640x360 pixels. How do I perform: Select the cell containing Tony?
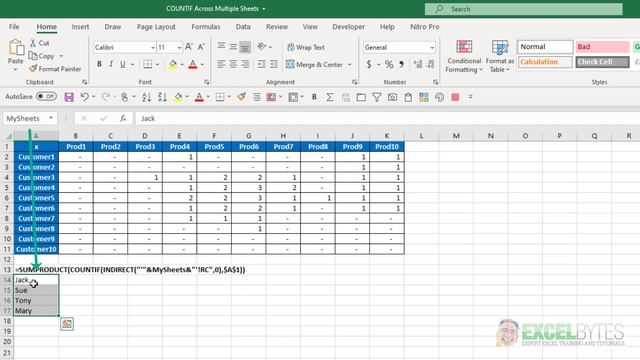click(36, 300)
